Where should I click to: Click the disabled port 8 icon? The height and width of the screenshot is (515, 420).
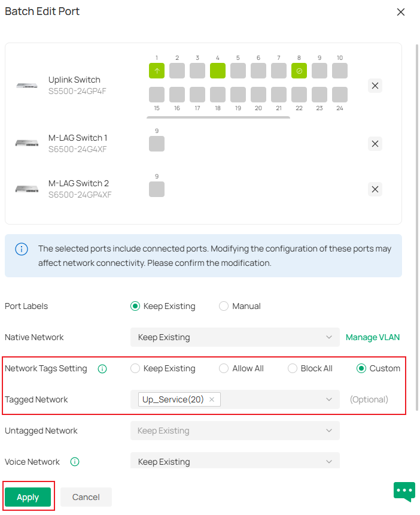coord(299,71)
